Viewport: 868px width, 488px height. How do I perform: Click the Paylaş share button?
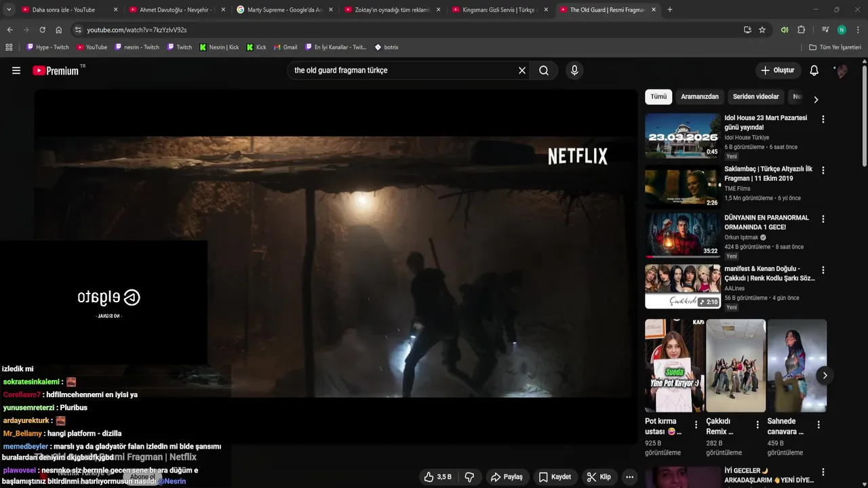(507, 477)
